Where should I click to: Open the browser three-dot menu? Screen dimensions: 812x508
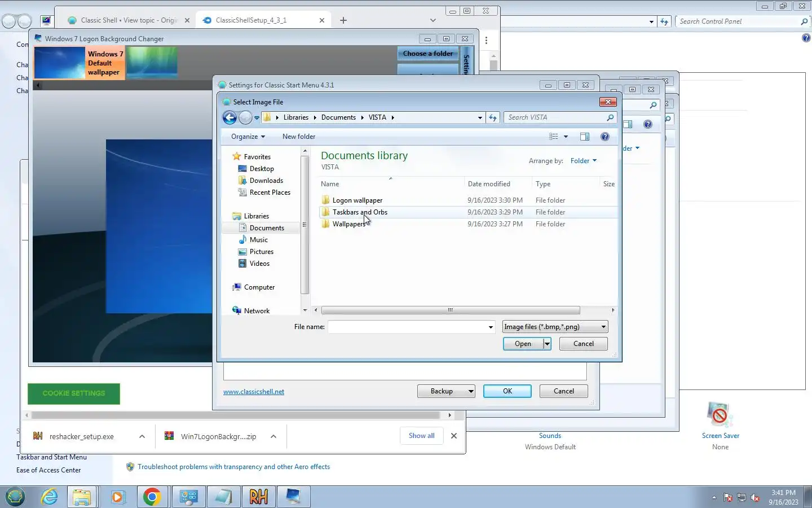tap(486, 40)
